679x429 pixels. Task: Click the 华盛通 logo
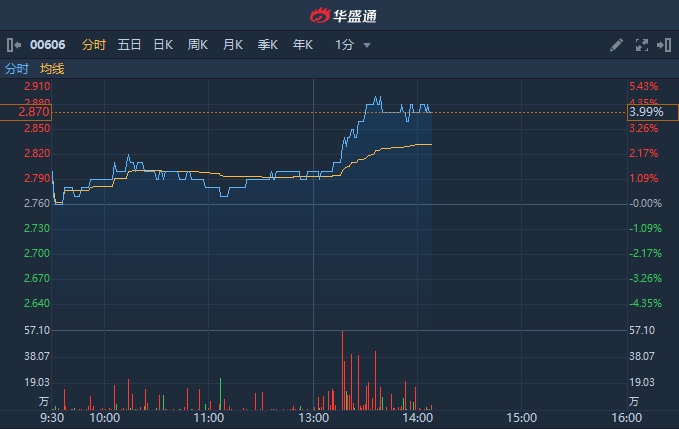coord(340,15)
